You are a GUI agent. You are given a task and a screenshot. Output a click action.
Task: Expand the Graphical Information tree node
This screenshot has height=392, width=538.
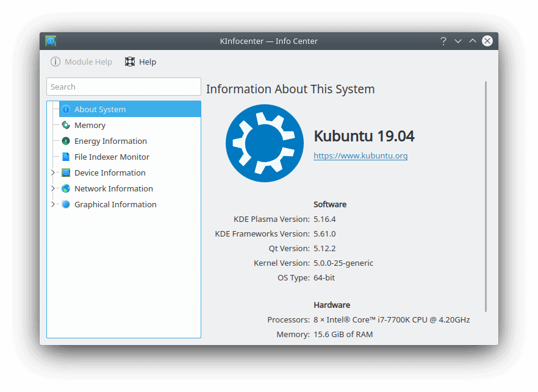(x=53, y=204)
